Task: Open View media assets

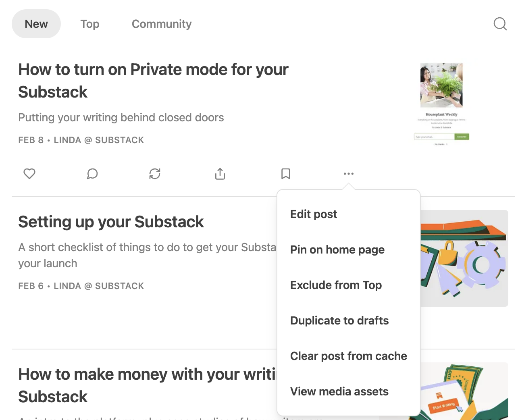Action: point(339,391)
